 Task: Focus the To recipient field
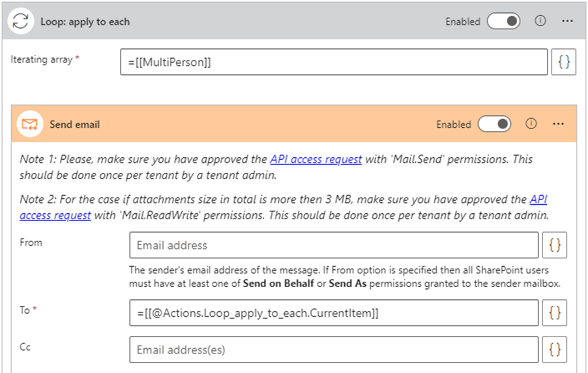tap(334, 313)
